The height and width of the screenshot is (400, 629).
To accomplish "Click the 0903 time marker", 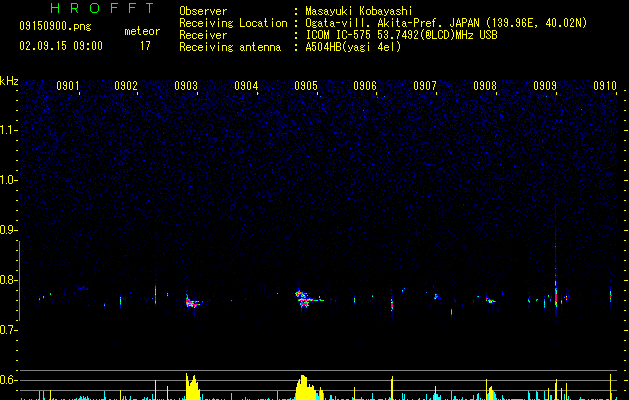I will (x=186, y=86).
